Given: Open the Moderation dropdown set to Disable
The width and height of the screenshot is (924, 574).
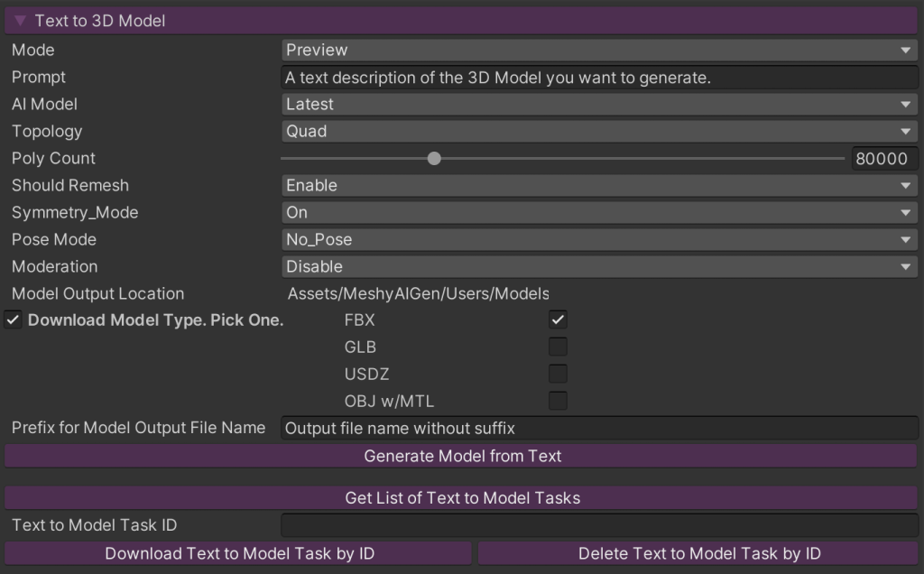Looking at the screenshot, I should tap(599, 266).
